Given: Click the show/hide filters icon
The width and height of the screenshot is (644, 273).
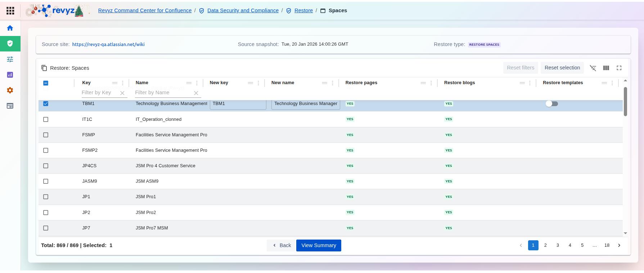Looking at the screenshot, I should [x=593, y=68].
